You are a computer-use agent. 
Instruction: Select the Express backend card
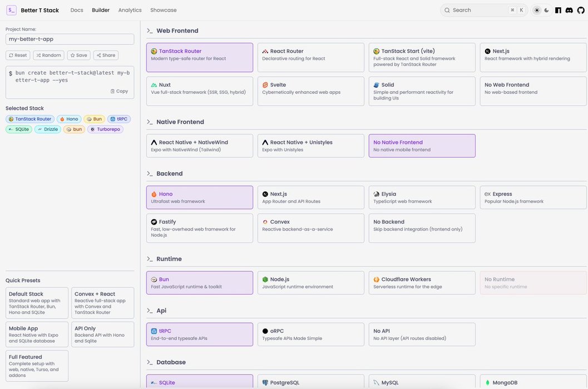(533, 197)
